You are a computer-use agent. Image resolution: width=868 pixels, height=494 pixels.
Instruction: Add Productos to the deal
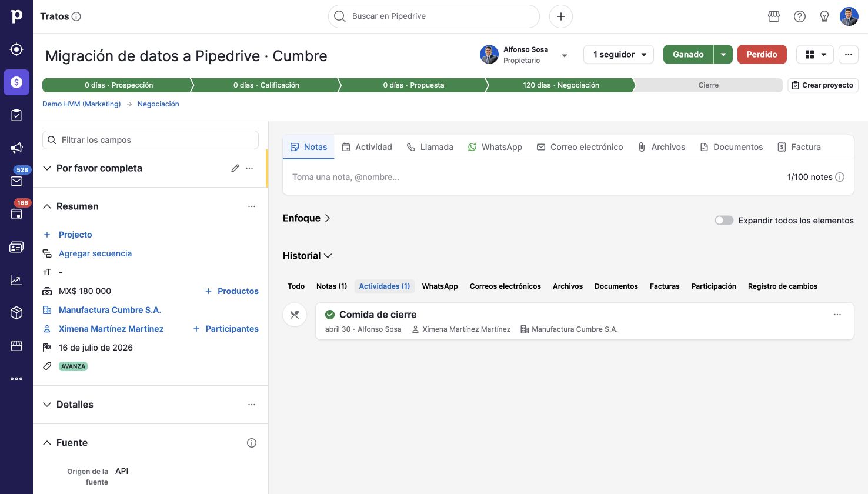point(232,291)
